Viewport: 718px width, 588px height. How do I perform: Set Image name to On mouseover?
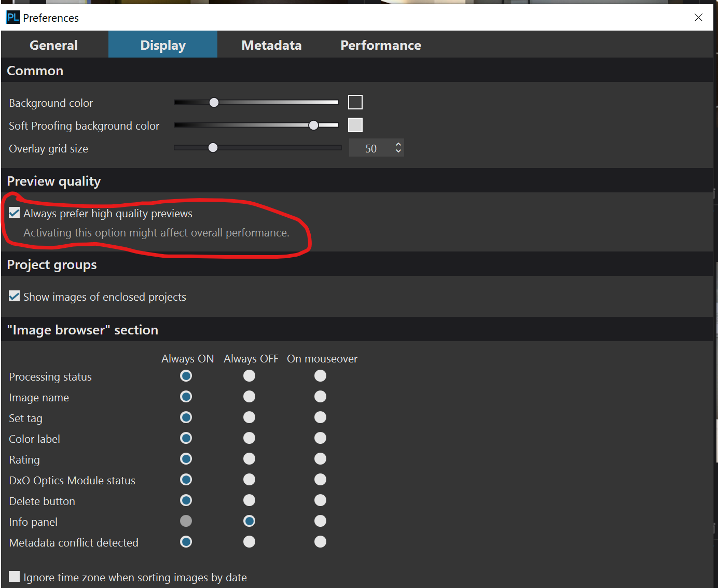pyautogui.click(x=321, y=397)
